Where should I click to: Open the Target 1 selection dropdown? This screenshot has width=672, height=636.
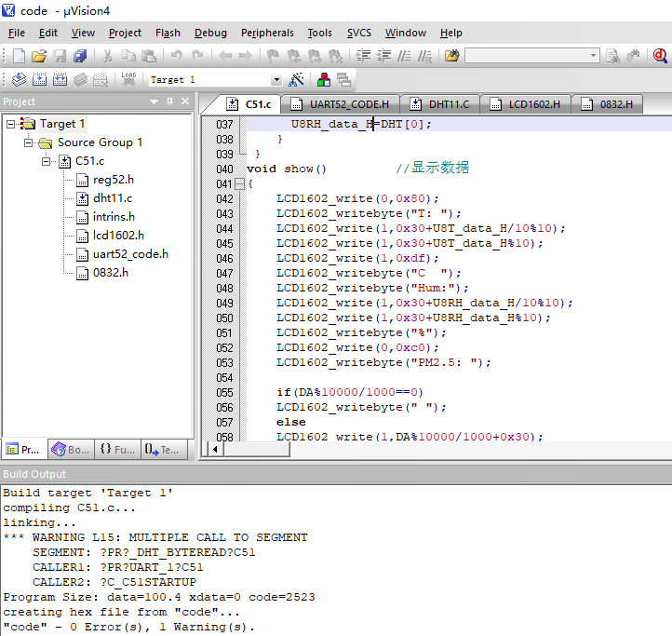[x=276, y=80]
